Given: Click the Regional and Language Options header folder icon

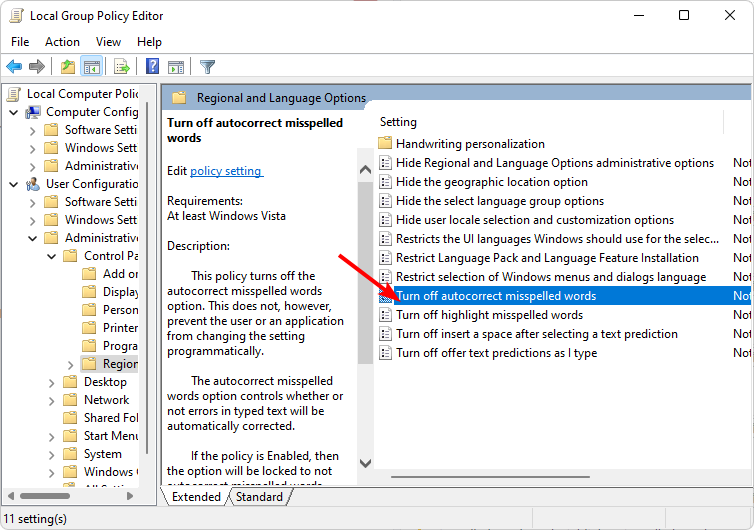Looking at the screenshot, I should click(179, 98).
